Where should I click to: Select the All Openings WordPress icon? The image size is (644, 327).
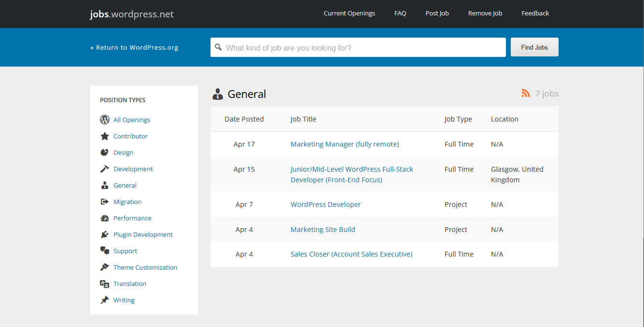coord(105,120)
